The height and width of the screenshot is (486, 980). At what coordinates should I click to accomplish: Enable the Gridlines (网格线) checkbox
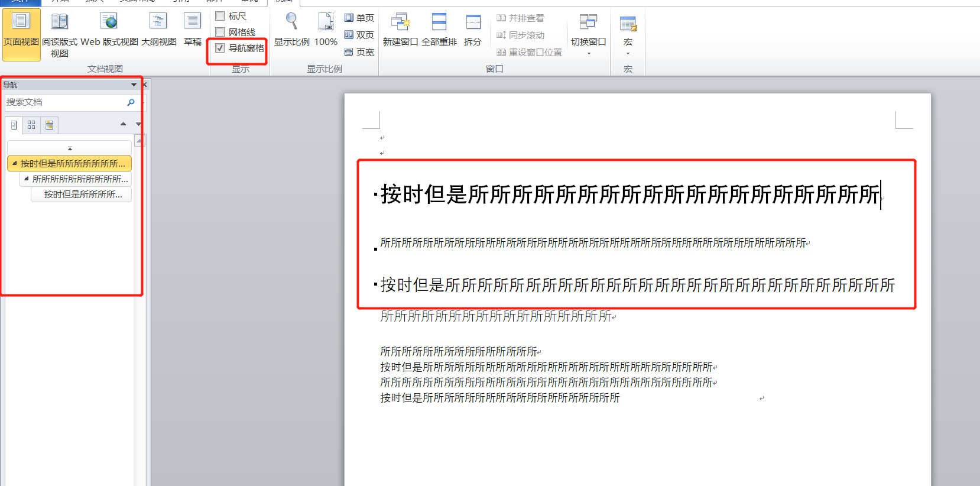point(220,32)
